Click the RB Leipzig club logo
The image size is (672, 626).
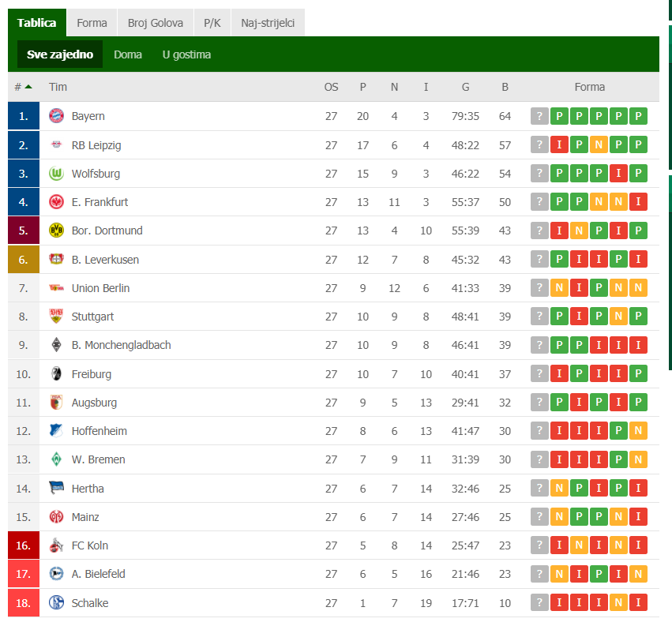click(56, 145)
